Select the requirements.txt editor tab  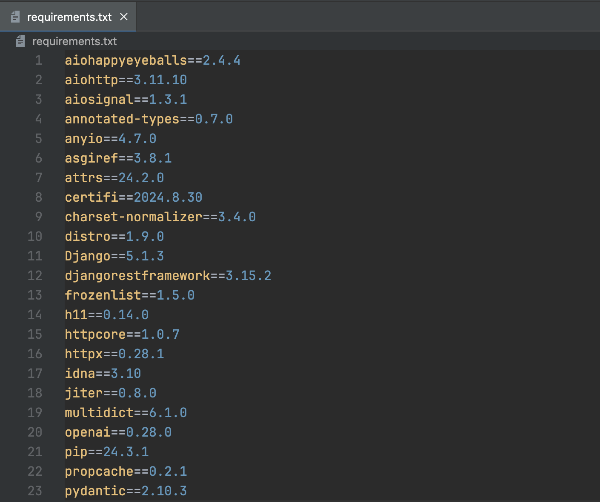pos(68,17)
